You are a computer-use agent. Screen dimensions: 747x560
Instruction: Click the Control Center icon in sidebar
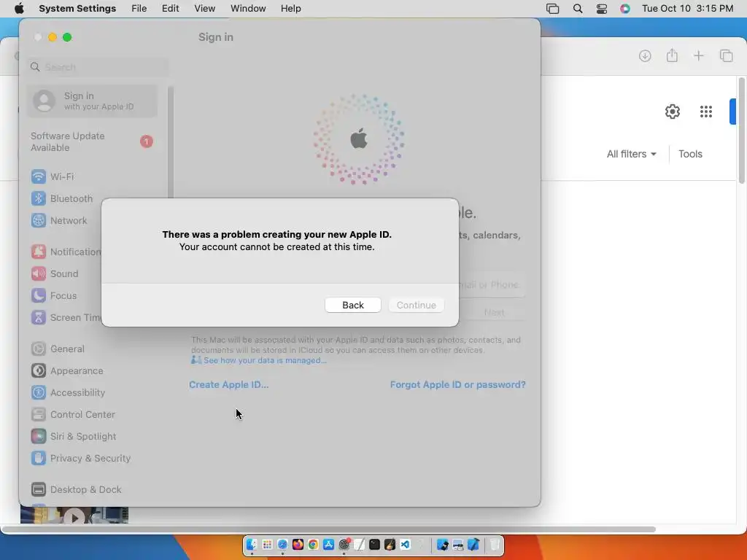[x=39, y=415]
